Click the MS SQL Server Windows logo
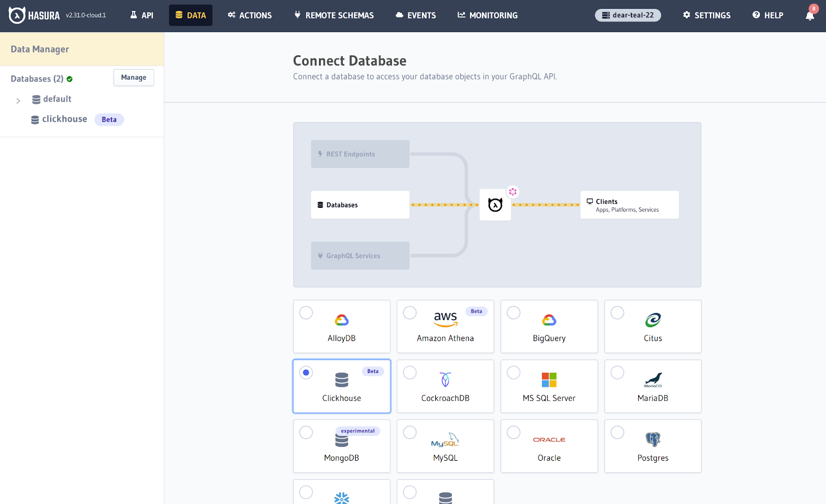 point(549,380)
